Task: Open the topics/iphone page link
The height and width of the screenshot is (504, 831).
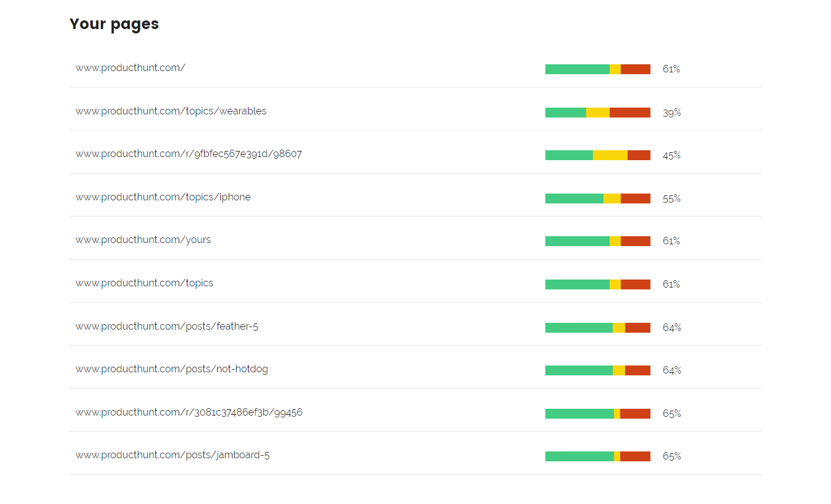Action: pos(163,197)
